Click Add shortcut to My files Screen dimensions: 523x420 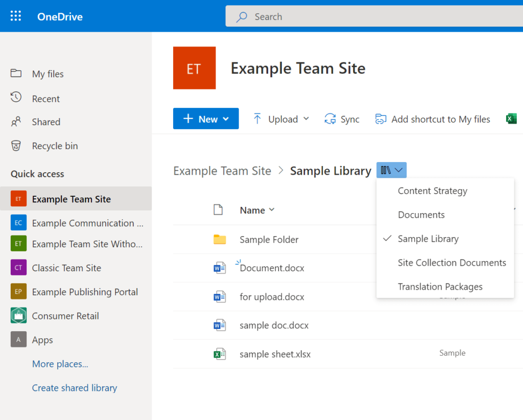433,119
